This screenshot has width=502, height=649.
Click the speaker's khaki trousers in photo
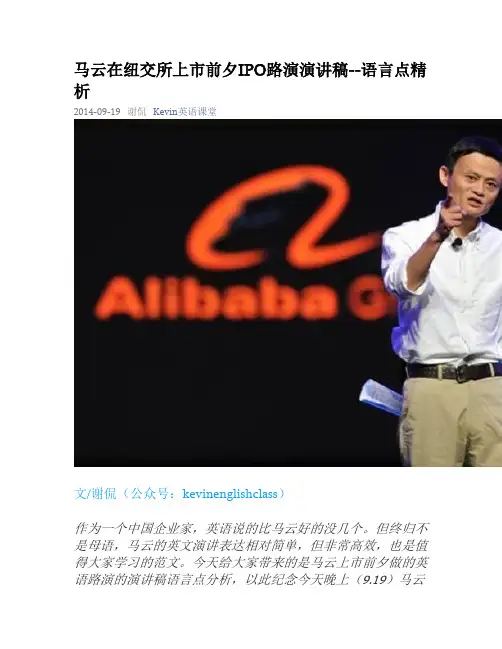[x=451, y=422]
